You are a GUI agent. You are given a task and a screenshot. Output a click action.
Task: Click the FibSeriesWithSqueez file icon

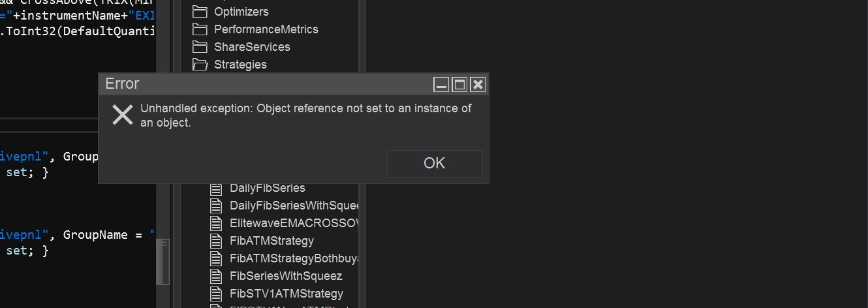(x=217, y=276)
